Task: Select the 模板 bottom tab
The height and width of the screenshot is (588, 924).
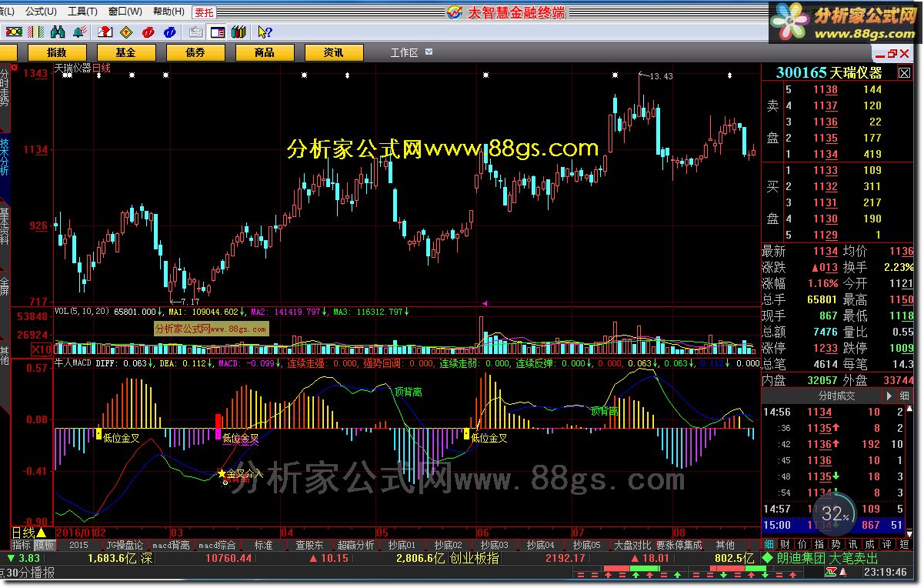Action: [45, 545]
